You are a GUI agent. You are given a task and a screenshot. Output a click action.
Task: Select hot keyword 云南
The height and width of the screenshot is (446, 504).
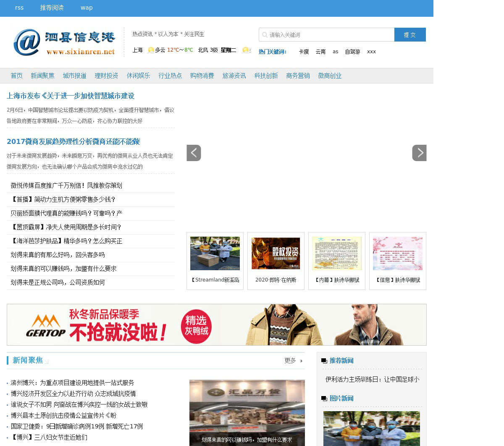point(320,52)
